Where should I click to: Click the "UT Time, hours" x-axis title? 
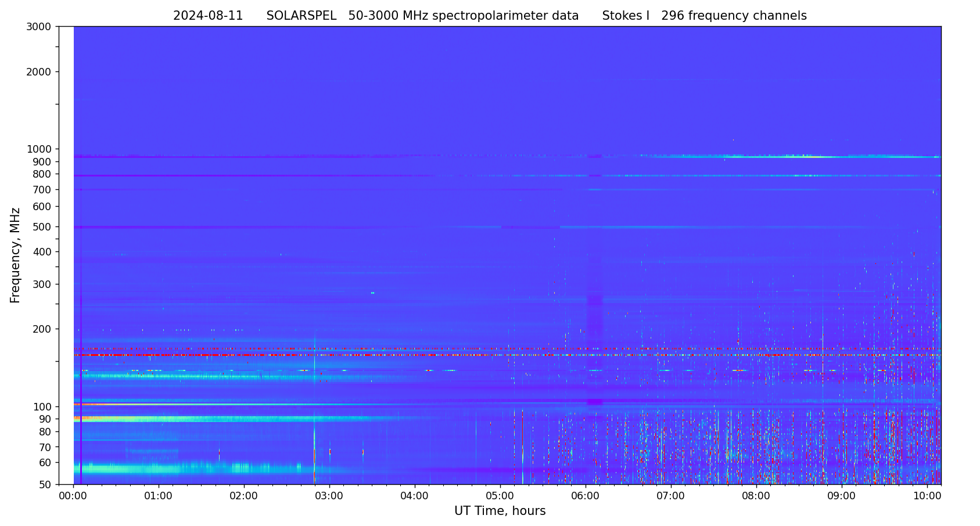point(500,511)
